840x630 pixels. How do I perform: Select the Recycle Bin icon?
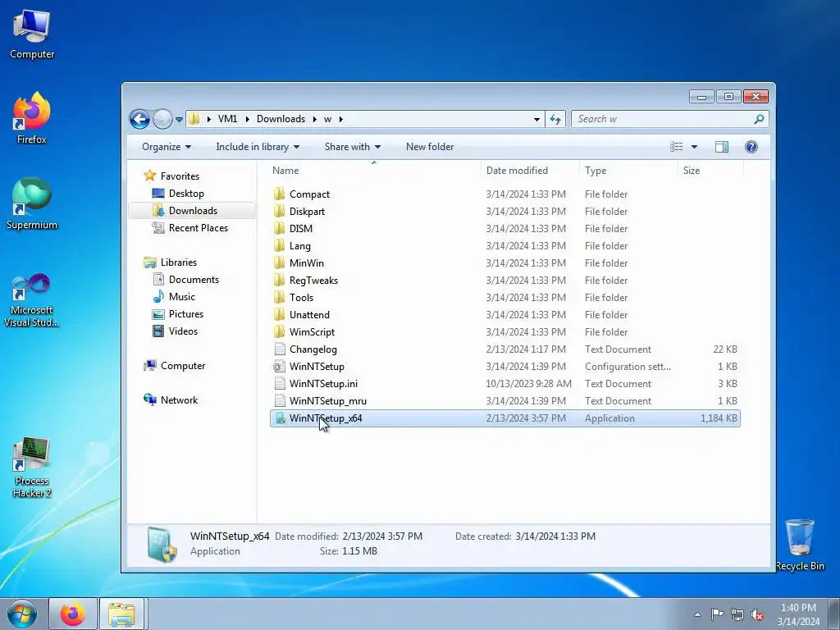click(x=799, y=545)
